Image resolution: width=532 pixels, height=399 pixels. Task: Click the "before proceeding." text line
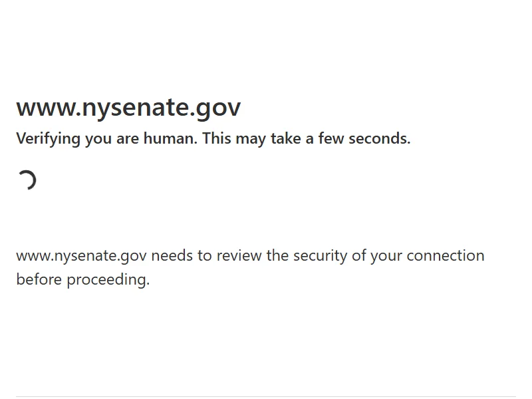(83, 279)
